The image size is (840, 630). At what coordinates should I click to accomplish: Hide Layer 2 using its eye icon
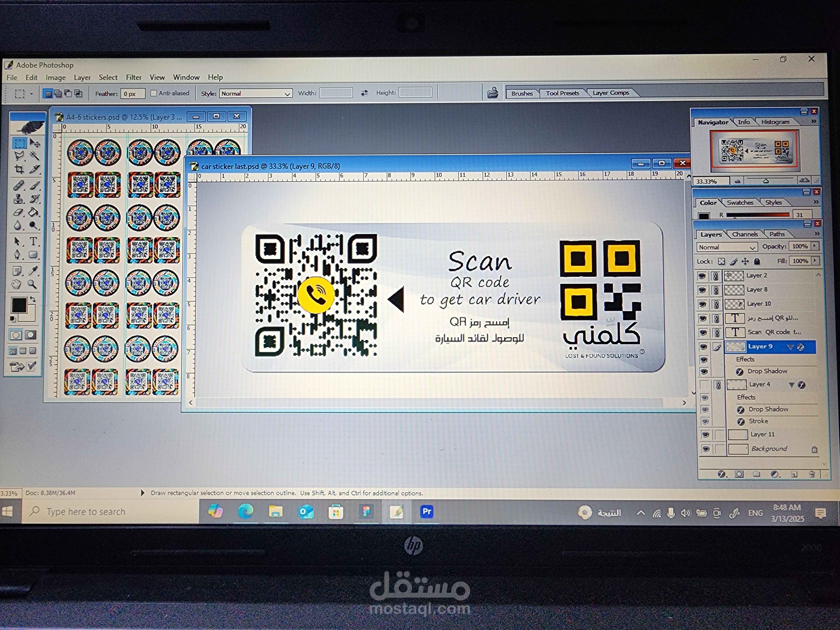click(x=702, y=276)
